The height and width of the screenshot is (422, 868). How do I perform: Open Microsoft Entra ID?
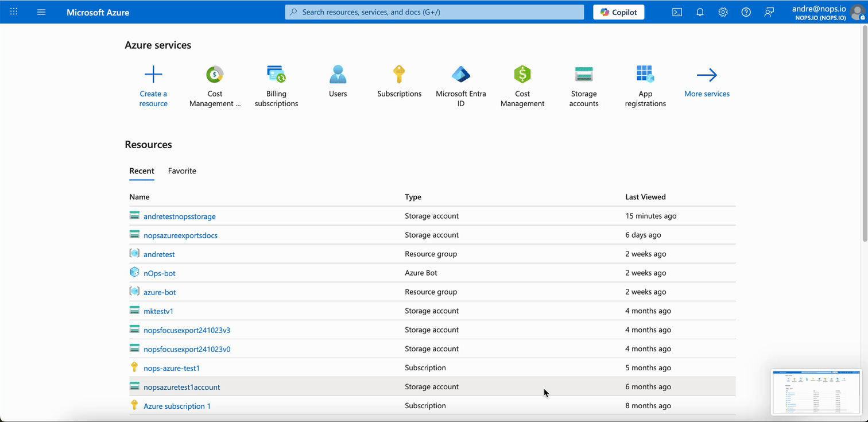[x=460, y=73]
